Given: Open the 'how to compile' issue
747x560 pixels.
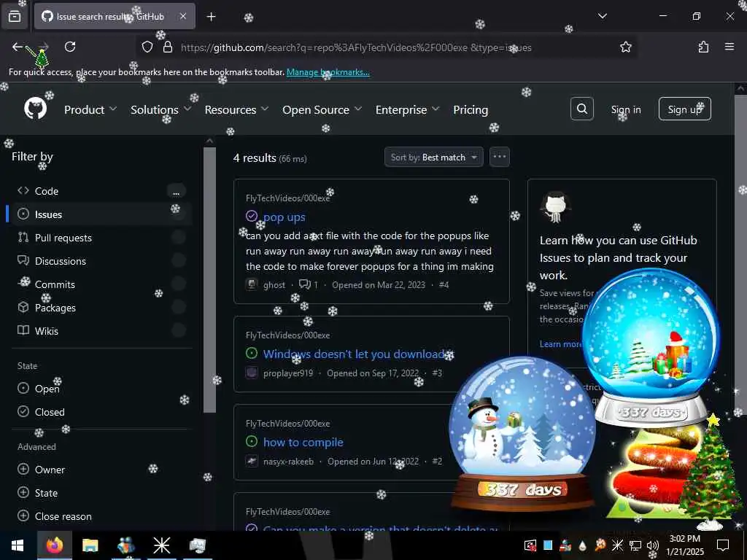Looking at the screenshot, I should pos(303,442).
